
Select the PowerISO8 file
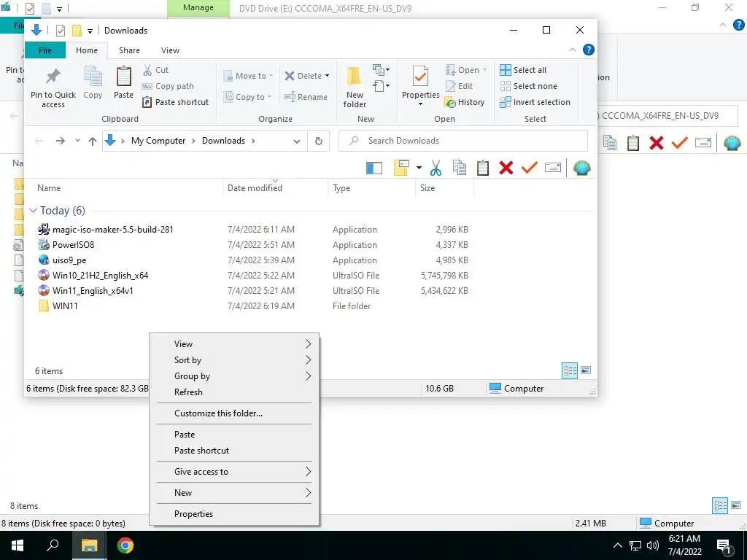(x=73, y=245)
